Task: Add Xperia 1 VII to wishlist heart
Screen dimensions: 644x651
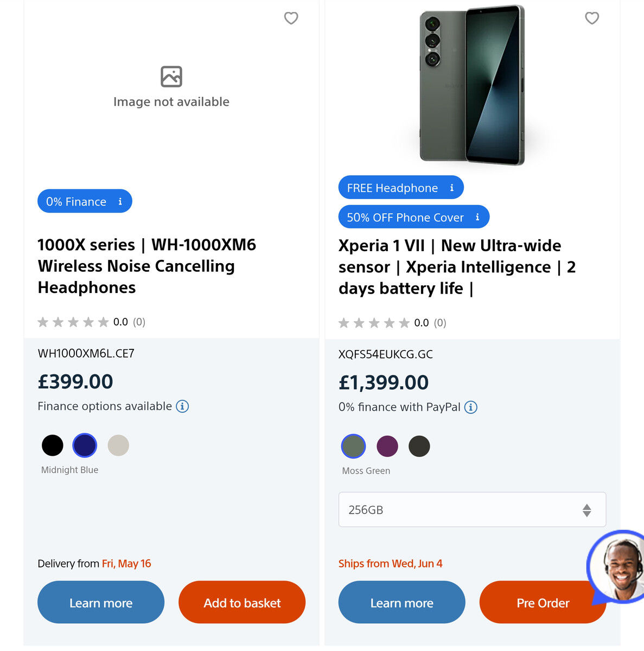Action: [x=592, y=18]
